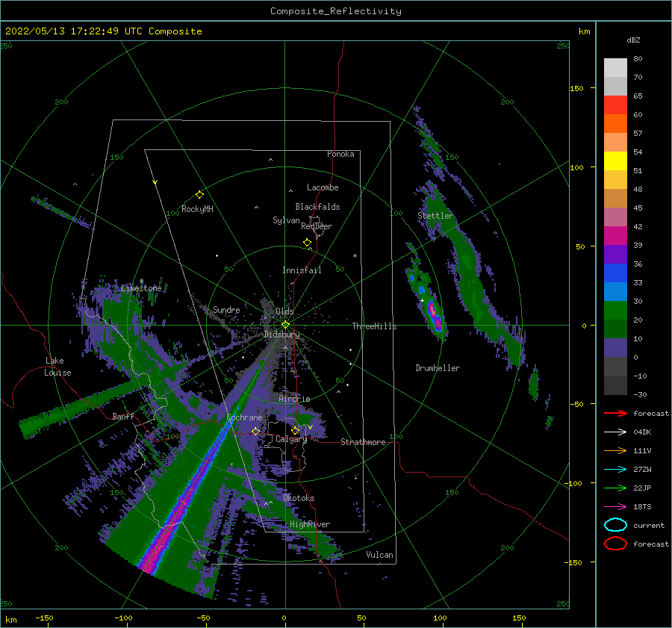Click the white plus marker on eastern storm cell

422,300
